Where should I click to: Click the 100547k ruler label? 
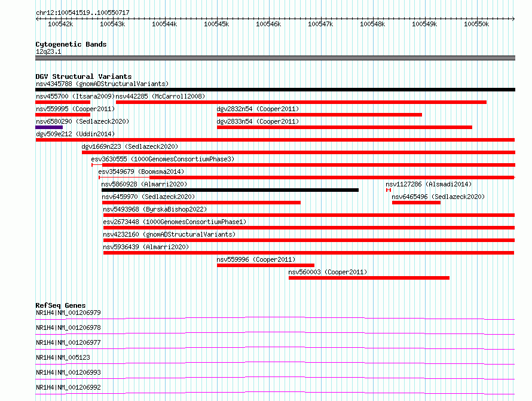click(320, 24)
